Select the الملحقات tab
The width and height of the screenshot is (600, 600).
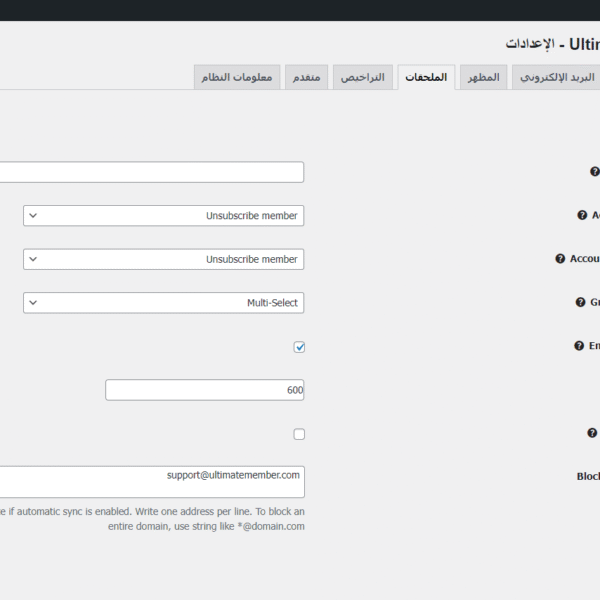[x=426, y=77]
